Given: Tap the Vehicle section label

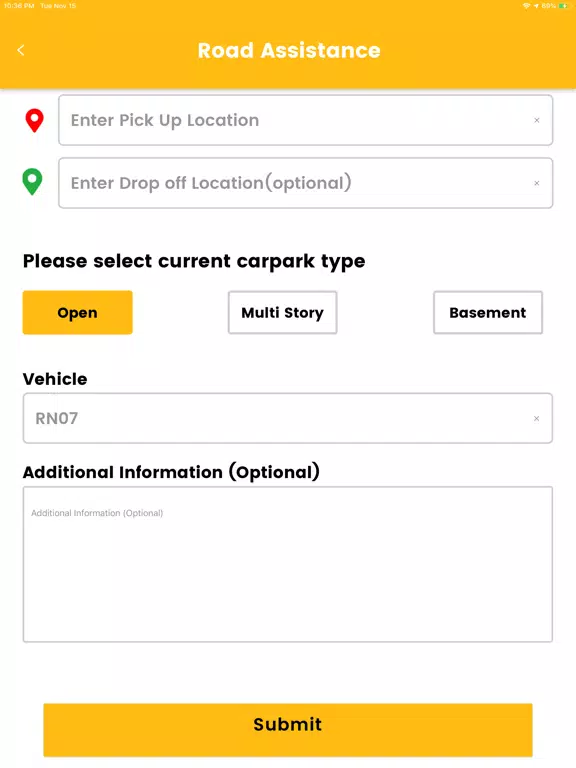Looking at the screenshot, I should click(55, 379).
